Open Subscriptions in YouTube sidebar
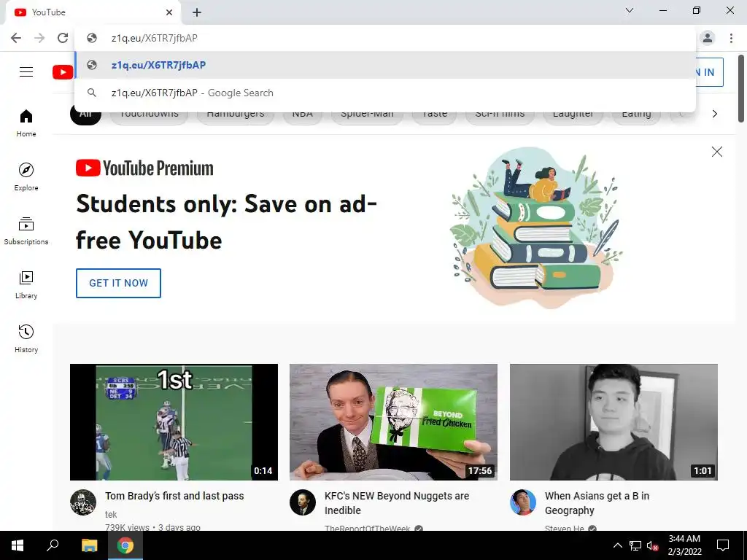 [26, 231]
